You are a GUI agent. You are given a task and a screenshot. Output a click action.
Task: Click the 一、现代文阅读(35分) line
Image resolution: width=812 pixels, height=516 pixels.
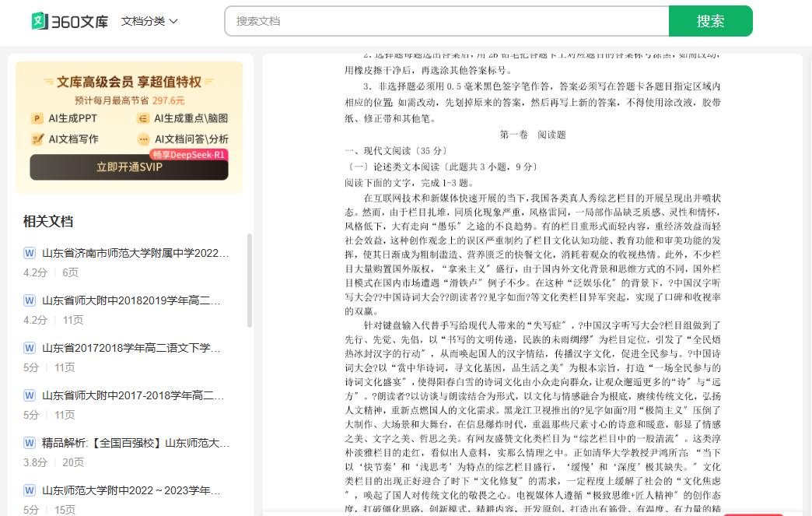(x=397, y=151)
